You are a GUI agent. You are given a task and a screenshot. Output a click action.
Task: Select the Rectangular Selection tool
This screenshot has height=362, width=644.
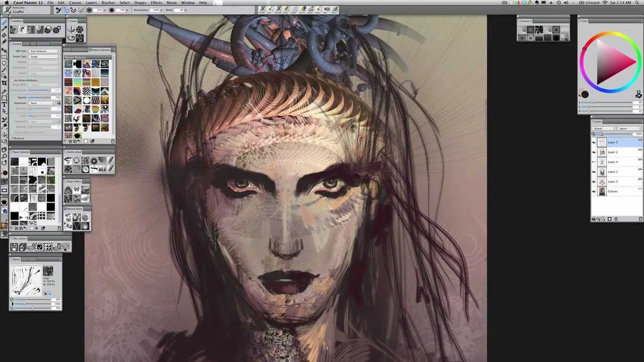(5, 57)
